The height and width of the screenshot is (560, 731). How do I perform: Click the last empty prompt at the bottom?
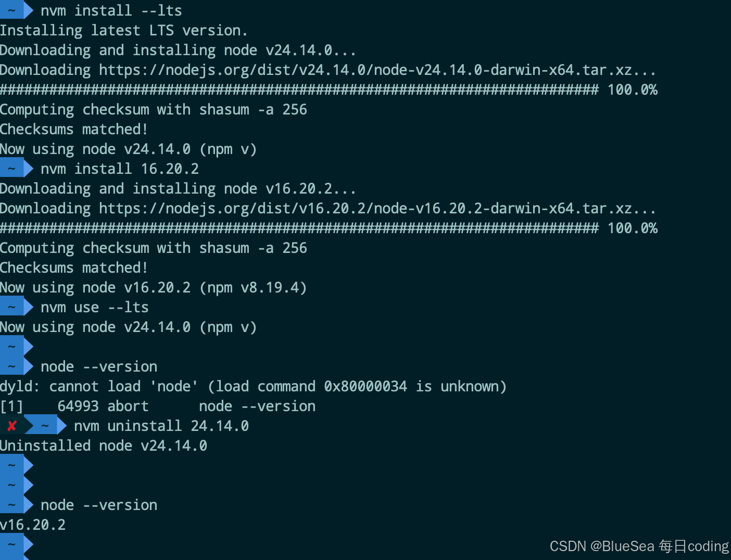pos(17,544)
